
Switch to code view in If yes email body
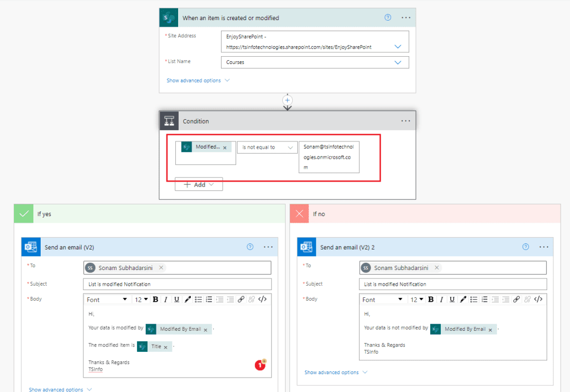[x=263, y=299]
